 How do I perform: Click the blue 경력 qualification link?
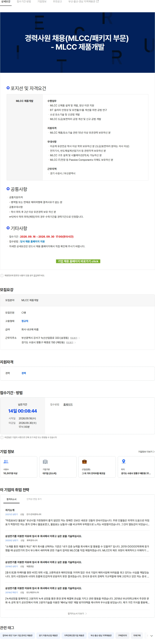24,373
